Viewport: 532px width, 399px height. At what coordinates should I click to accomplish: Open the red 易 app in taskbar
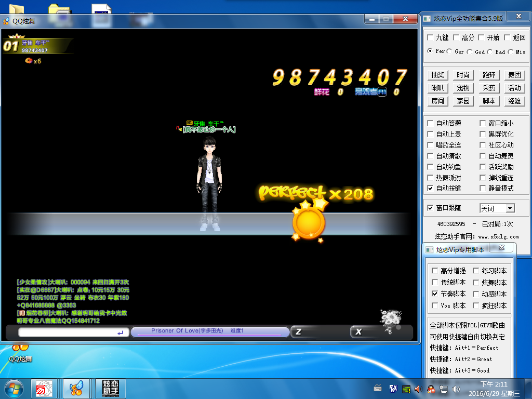pyautogui.click(x=44, y=389)
